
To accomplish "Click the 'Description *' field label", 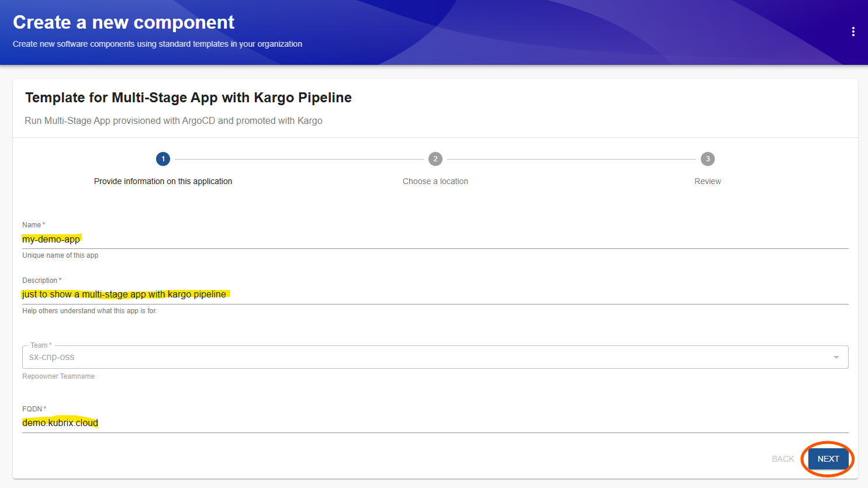I will [x=42, y=281].
